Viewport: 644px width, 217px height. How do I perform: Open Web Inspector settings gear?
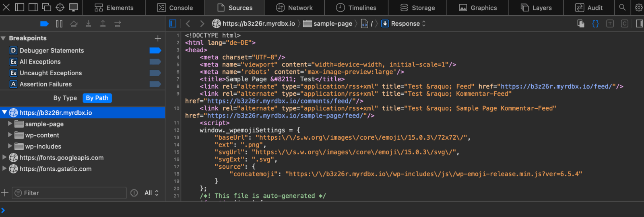tap(638, 7)
